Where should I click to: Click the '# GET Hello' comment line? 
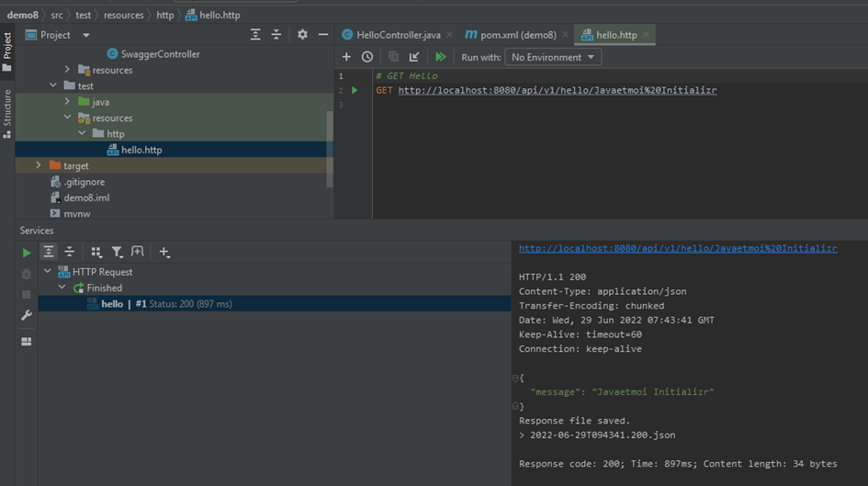(407, 76)
